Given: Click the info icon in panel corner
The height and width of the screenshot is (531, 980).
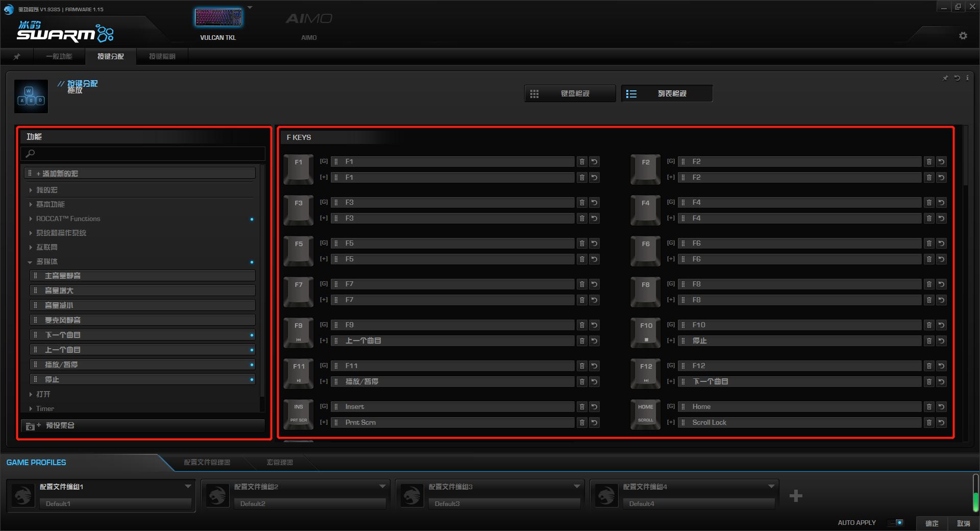Looking at the screenshot, I should point(967,78).
